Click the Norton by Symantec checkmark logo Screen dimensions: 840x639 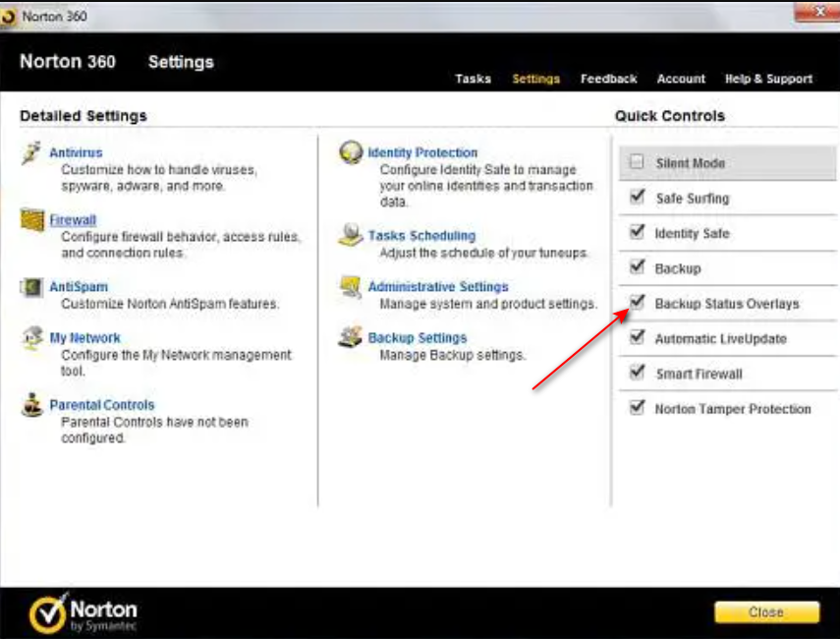48,612
